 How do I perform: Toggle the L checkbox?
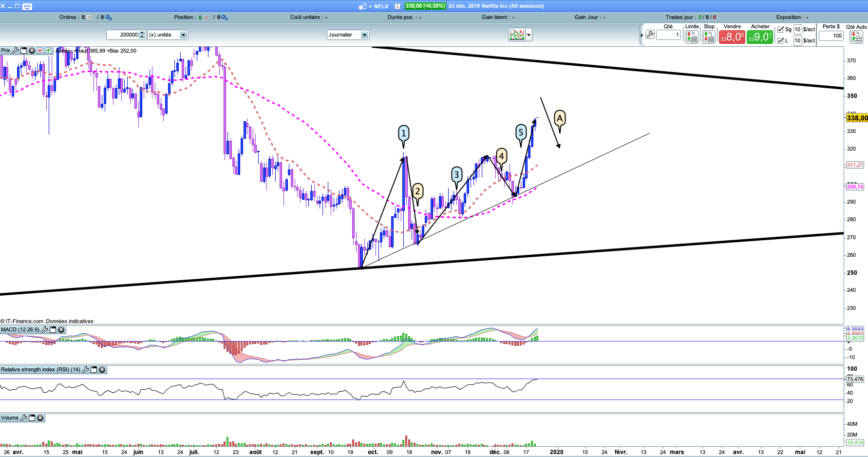[781, 40]
